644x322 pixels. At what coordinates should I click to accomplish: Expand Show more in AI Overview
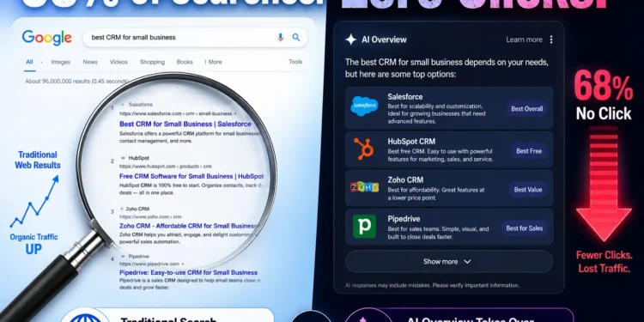449,262
